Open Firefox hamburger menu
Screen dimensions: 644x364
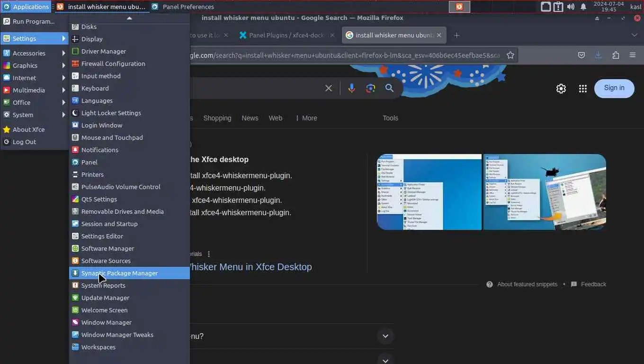click(x=633, y=55)
